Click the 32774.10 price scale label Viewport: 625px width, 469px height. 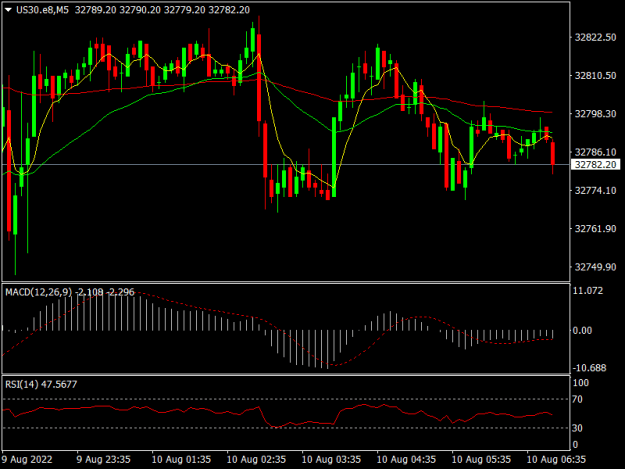[595, 190]
